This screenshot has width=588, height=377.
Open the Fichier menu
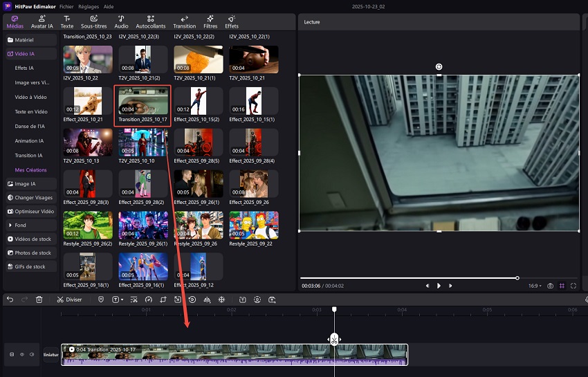click(66, 6)
